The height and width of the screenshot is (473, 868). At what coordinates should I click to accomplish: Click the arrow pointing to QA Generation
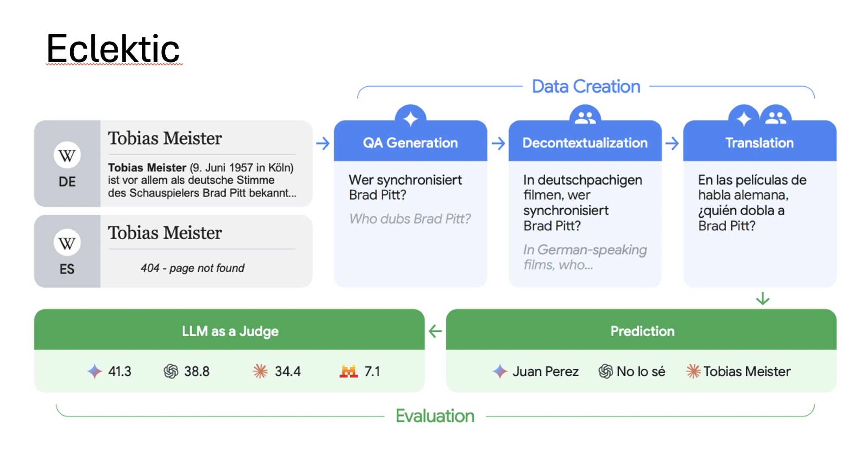click(323, 143)
